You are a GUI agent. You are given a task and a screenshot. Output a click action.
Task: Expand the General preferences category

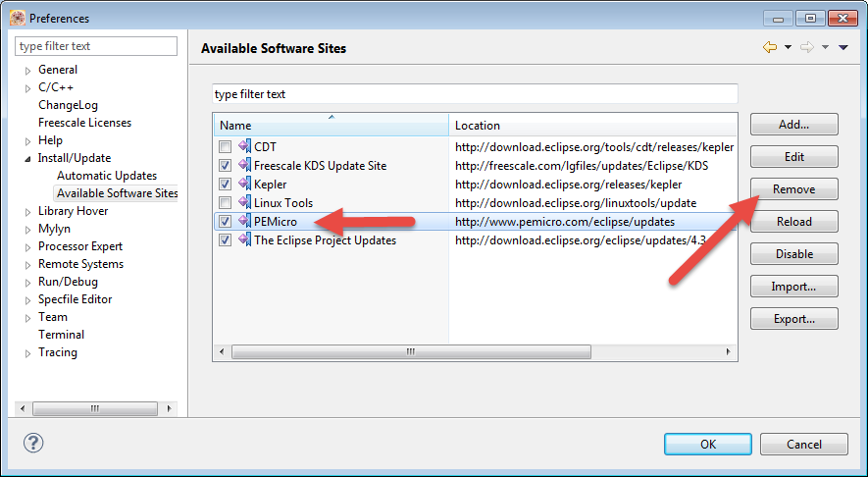pos(27,71)
